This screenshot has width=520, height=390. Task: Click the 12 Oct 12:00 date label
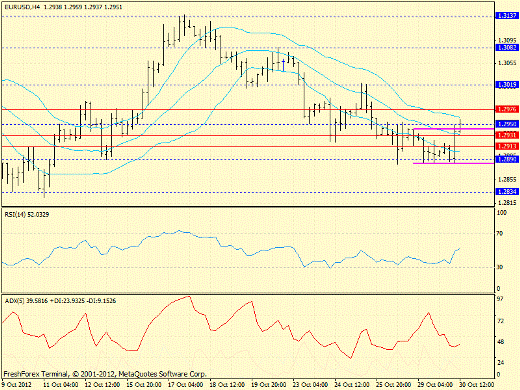[102, 384]
